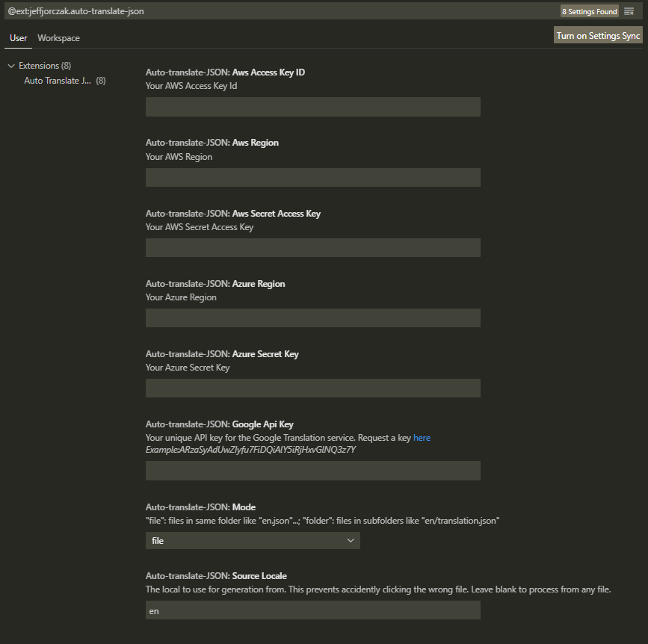
Task: Select the Aws Access Key ID setting title
Action: pos(225,72)
